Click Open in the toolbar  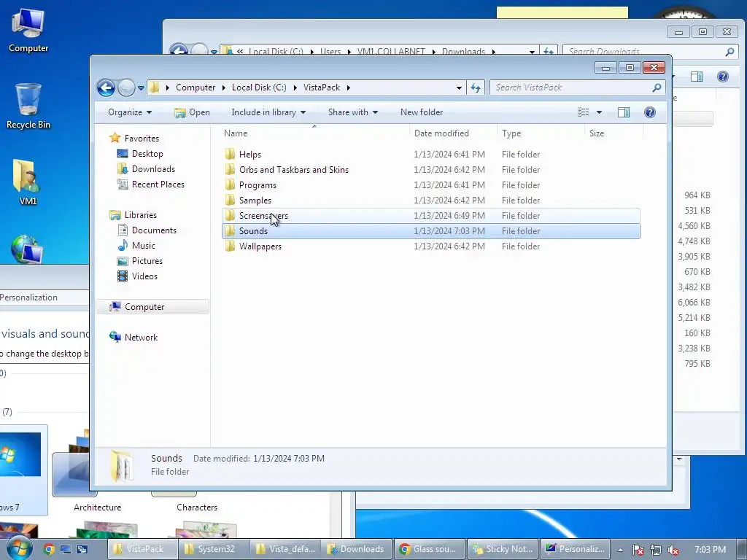coord(192,112)
